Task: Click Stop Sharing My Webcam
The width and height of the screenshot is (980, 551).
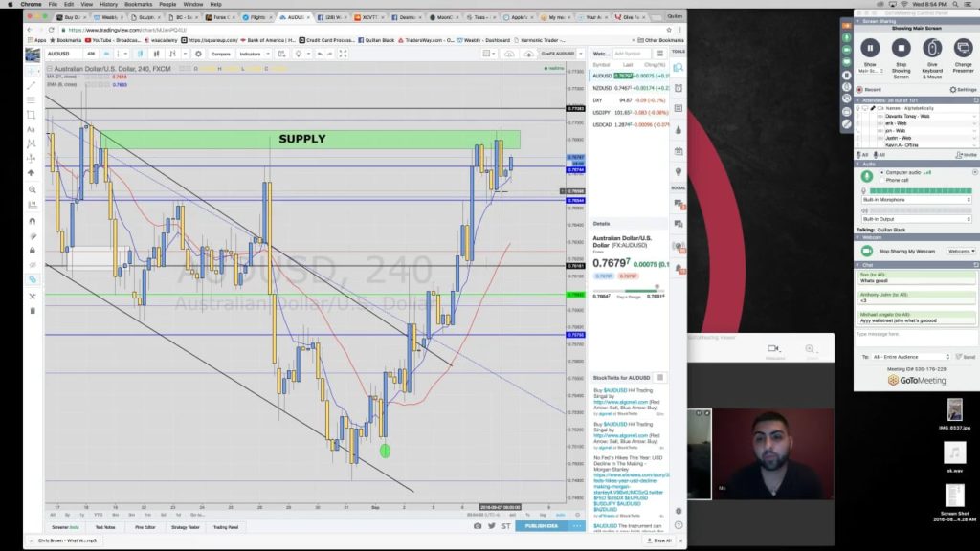Action: tap(905, 251)
